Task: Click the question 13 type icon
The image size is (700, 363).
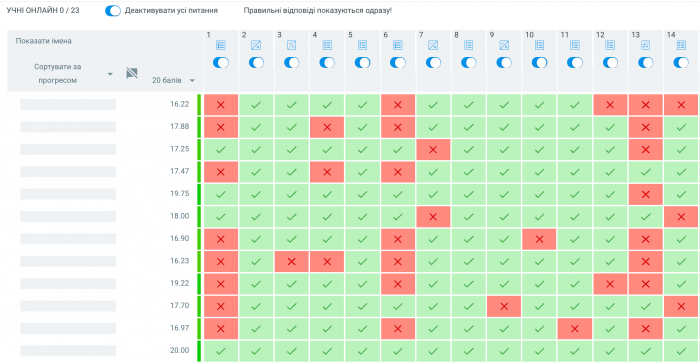Action: pos(646,45)
